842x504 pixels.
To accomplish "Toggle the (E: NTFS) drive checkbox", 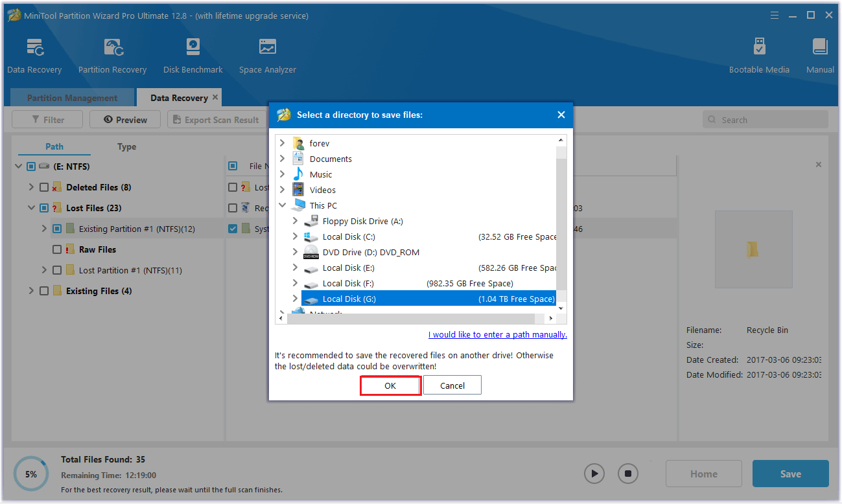I will [x=31, y=166].
